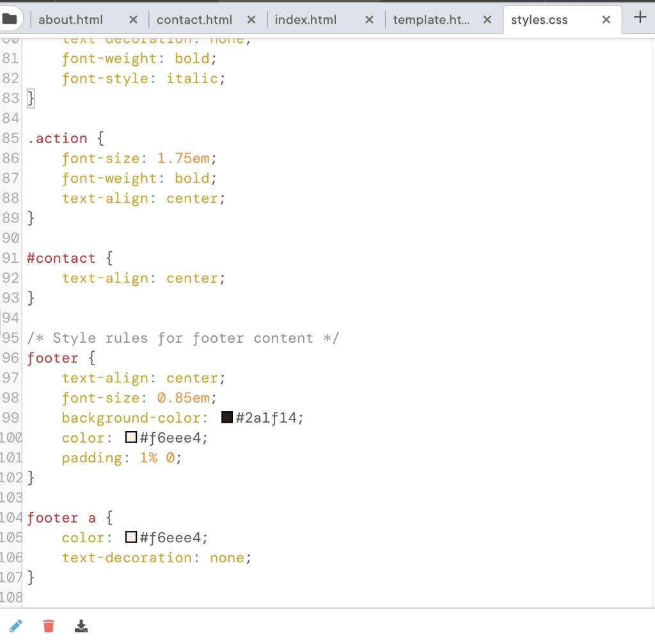Click the closing brace on line 102
The image size is (655, 644).
click(31, 477)
